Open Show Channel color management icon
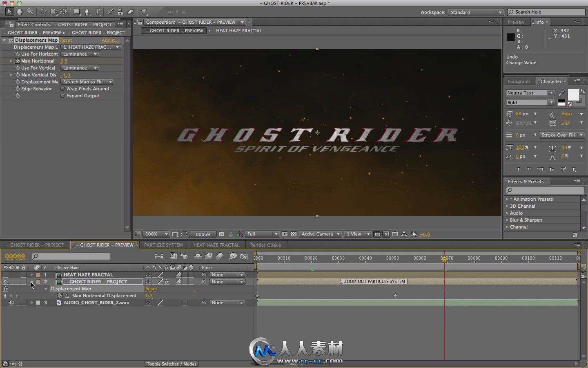The height and width of the screenshot is (368, 588). click(240, 234)
